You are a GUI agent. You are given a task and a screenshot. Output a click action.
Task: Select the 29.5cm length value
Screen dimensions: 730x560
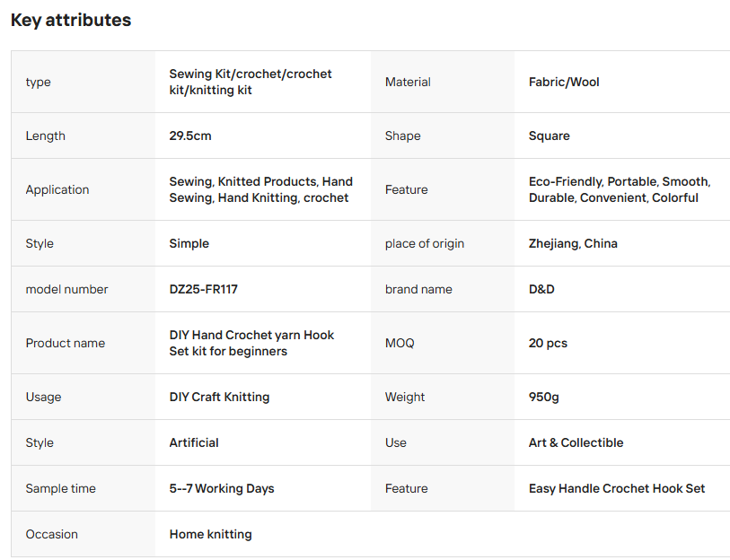[190, 136]
